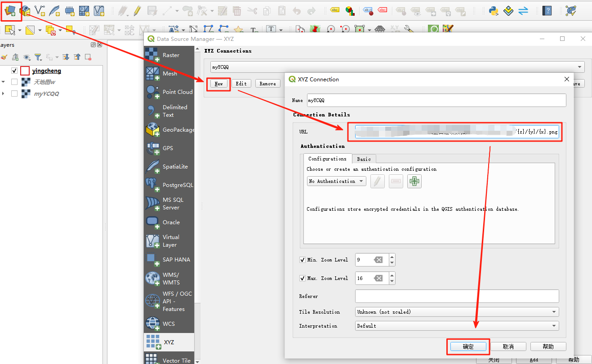Image resolution: width=592 pixels, height=364 pixels.
Task: Click 取消 in XYZ Connection dialog
Action: pos(508,346)
